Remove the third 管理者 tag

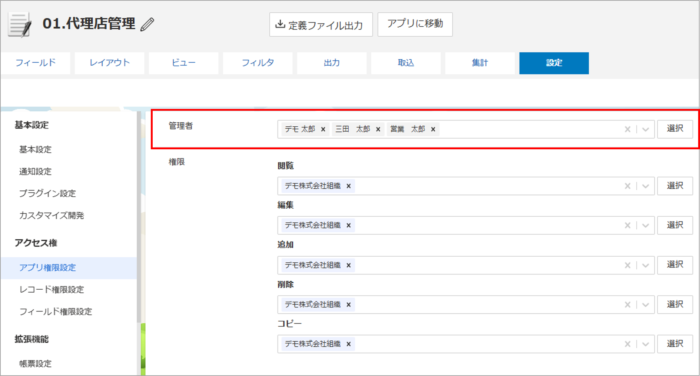click(433, 130)
